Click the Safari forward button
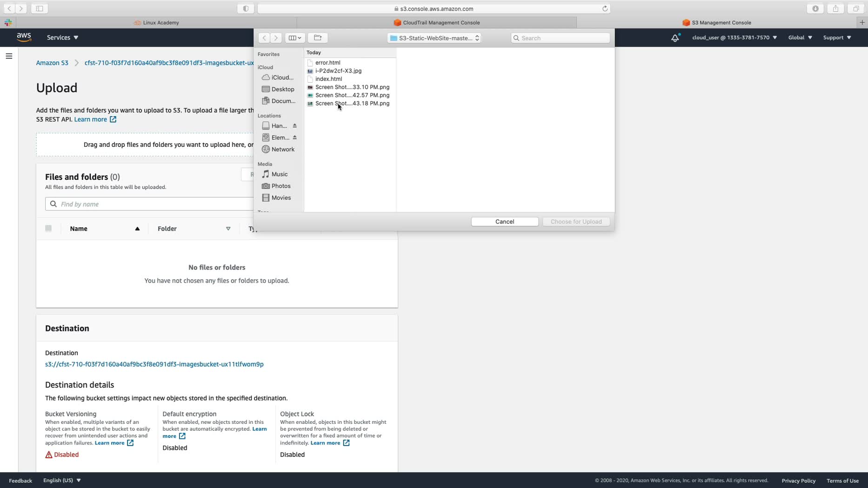Screen dimensions: 868x488 [x=21, y=8]
